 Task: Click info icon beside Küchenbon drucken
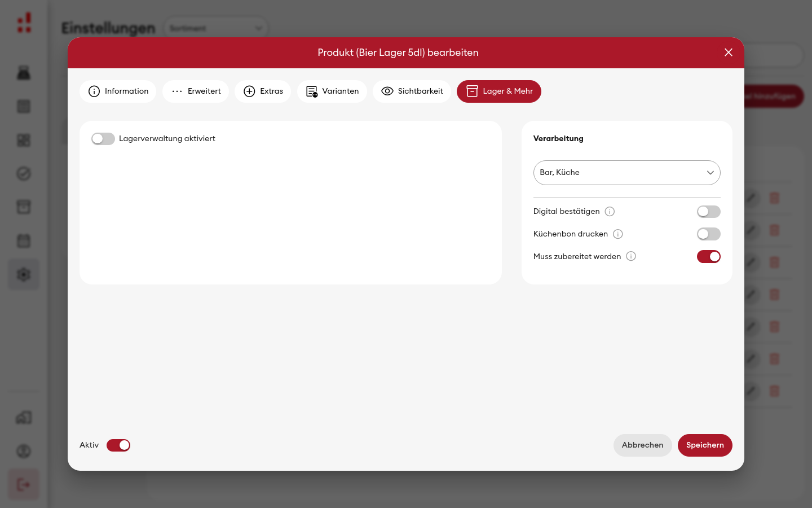[x=618, y=234]
